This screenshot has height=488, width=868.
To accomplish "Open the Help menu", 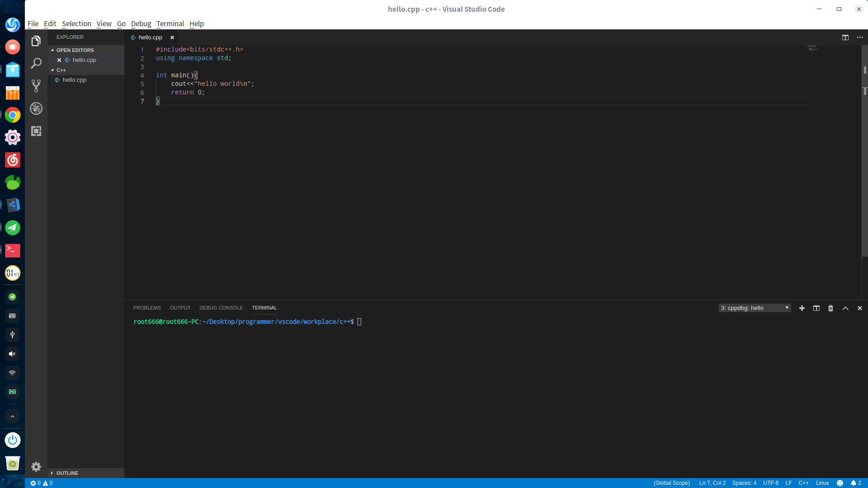I will point(197,23).
